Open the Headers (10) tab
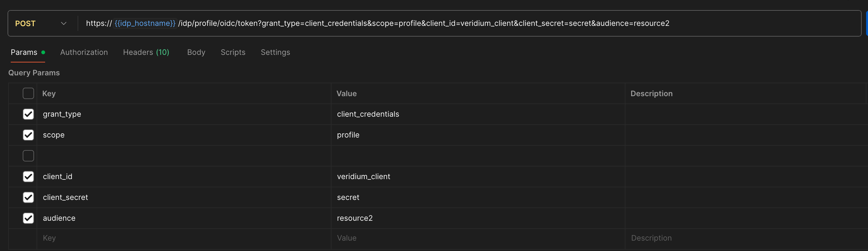The height and width of the screenshot is (251, 868). [x=146, y=53]
